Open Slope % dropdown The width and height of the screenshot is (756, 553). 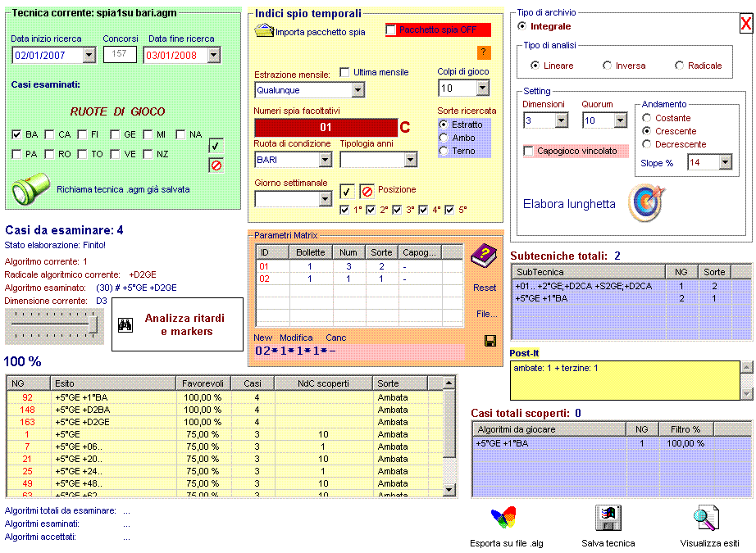pos(725,162)
